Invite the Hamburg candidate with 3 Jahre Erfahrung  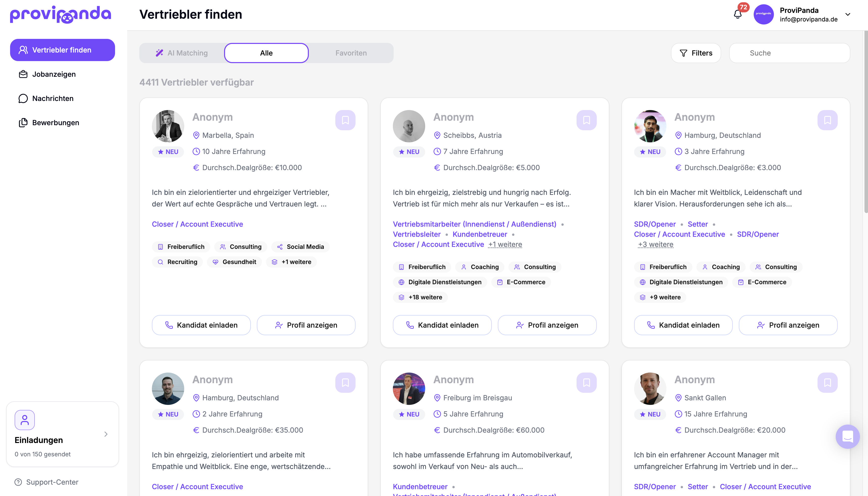683,325
